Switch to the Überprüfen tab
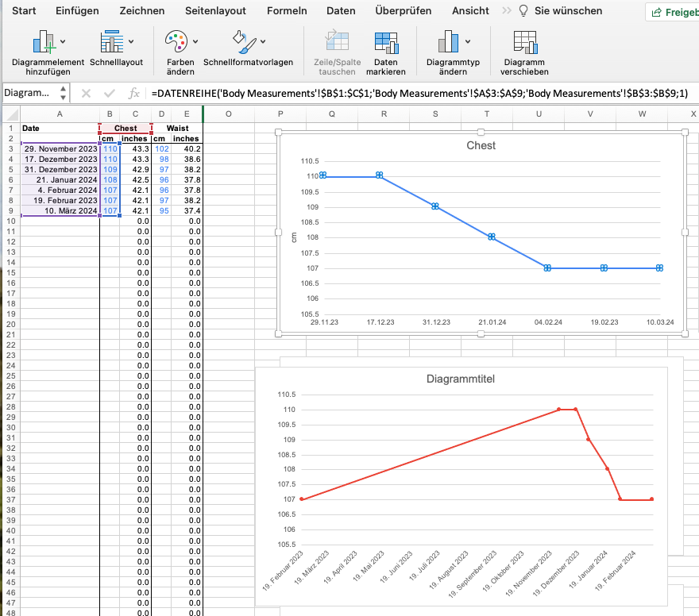 tap(406, 11)
